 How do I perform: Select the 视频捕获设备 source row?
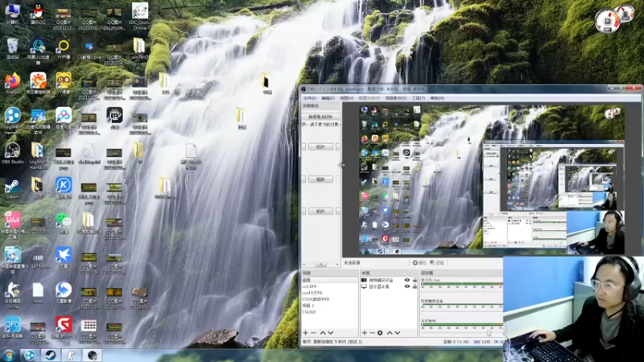point(389,280)
